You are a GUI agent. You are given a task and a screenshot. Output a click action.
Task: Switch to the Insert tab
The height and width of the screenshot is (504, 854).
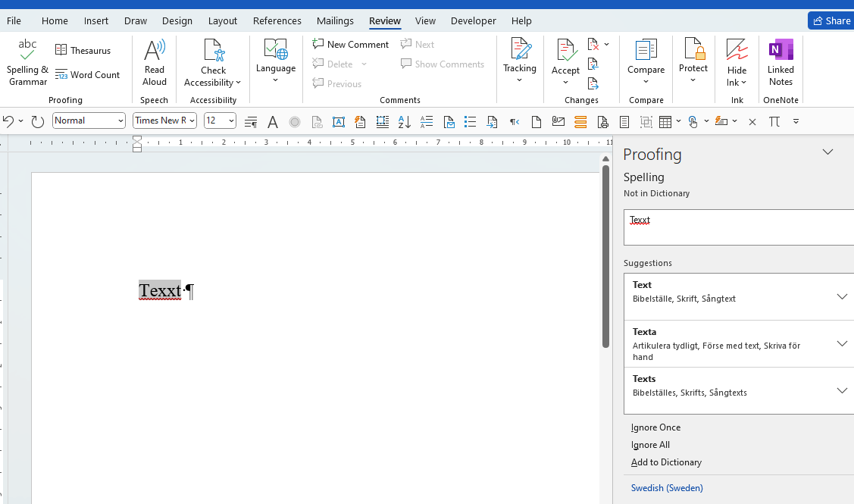[95, 20]
